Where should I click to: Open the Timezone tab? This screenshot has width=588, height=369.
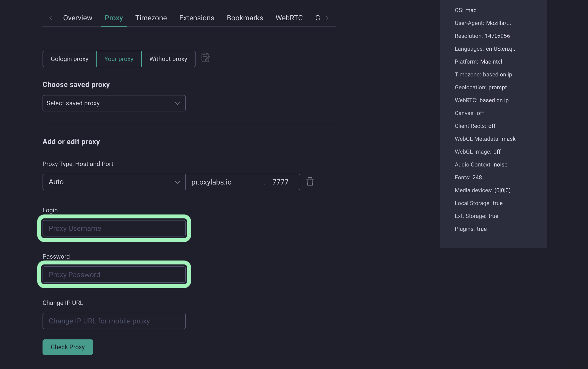click(x=151, y=18)
